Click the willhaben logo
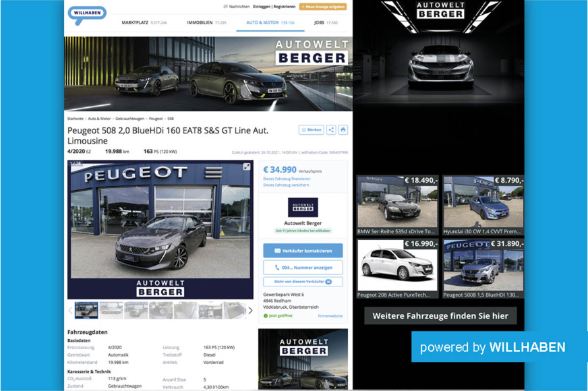 [x=87, y=15]
